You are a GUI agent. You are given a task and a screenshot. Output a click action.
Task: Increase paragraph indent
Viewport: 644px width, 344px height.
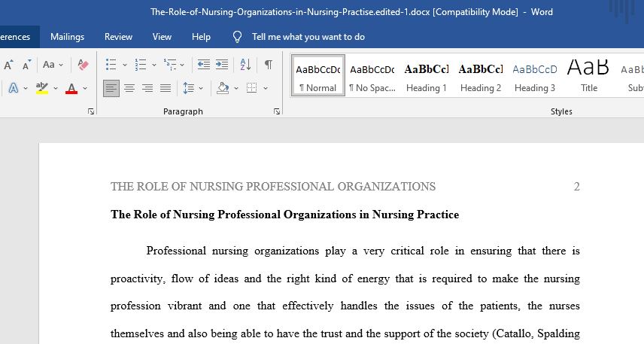coord(222,65)
